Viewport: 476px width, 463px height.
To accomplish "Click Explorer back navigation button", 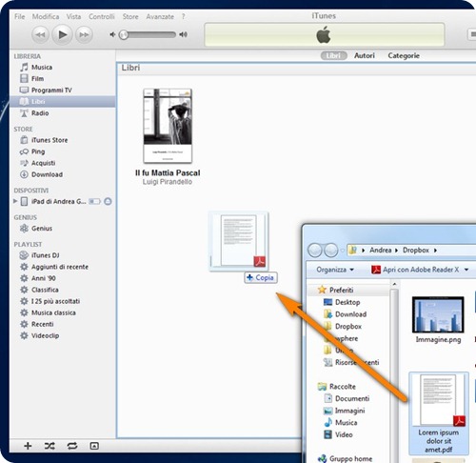I will pos(315,251).
